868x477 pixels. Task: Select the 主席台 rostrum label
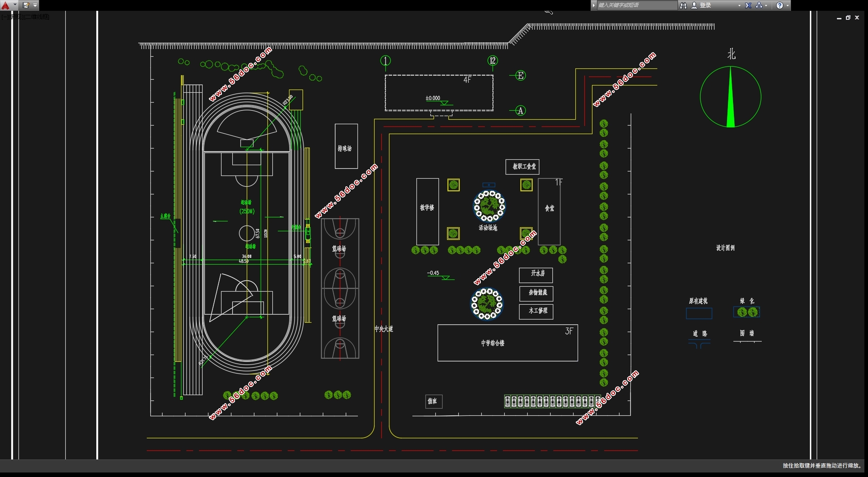click(165, 216)
